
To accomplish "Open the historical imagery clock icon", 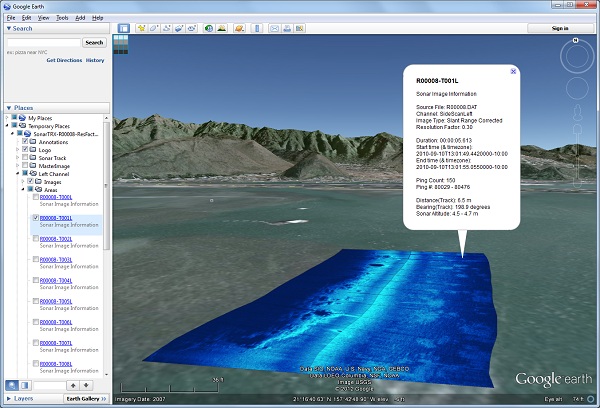I will click(209, 28).
